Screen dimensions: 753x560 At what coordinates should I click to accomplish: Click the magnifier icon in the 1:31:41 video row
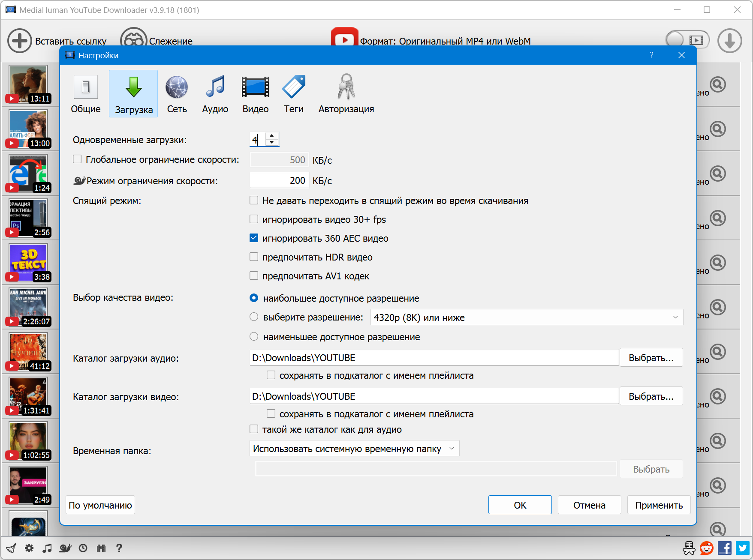718,397
